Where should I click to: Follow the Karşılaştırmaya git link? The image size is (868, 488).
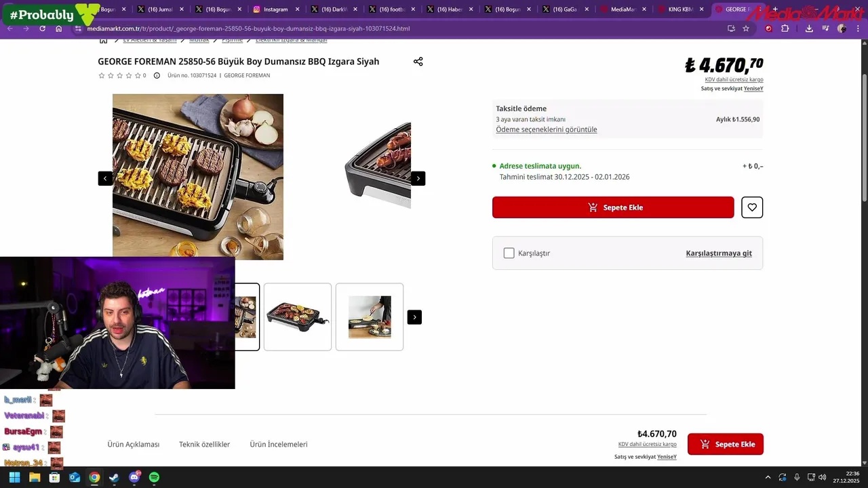point(719,253)
